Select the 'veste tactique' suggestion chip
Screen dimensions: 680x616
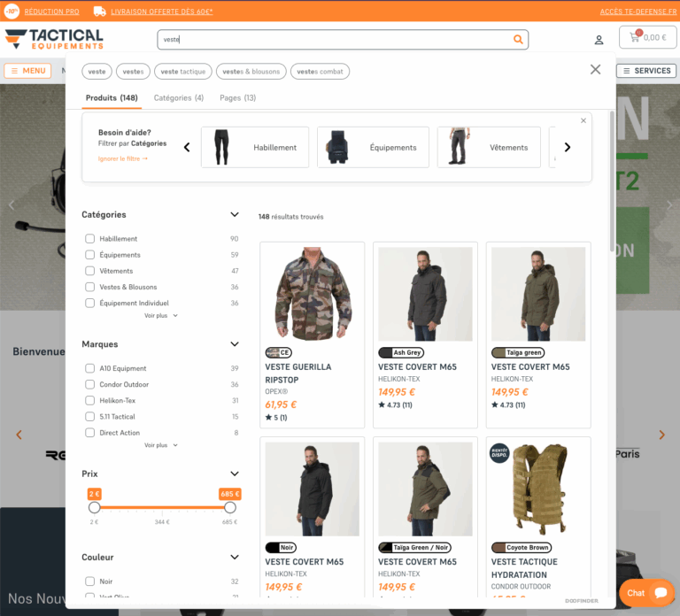tap(183, 72)
